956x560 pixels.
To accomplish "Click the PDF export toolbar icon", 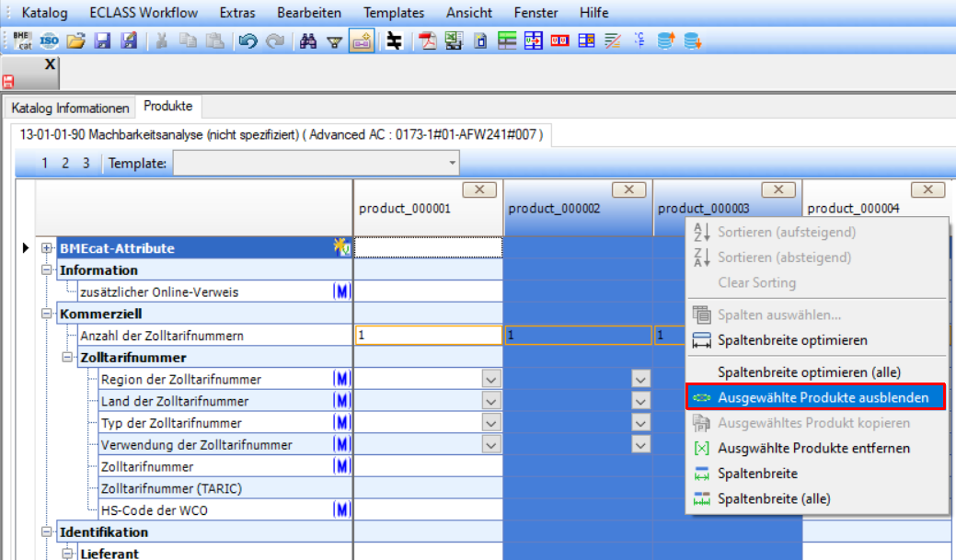I will point(427,40).
